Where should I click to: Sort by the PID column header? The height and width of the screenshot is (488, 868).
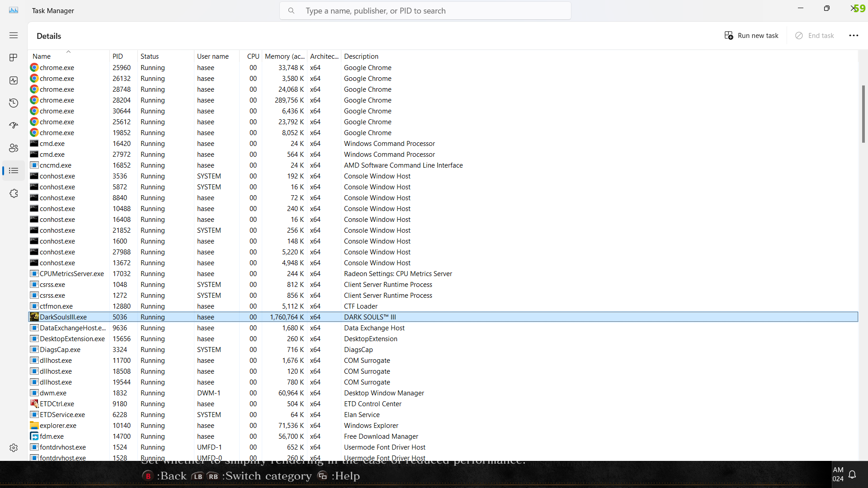pos(118,56)
